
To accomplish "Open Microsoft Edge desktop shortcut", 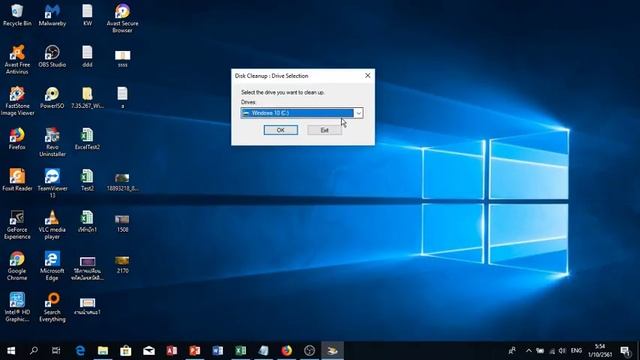I will [52, 266].
